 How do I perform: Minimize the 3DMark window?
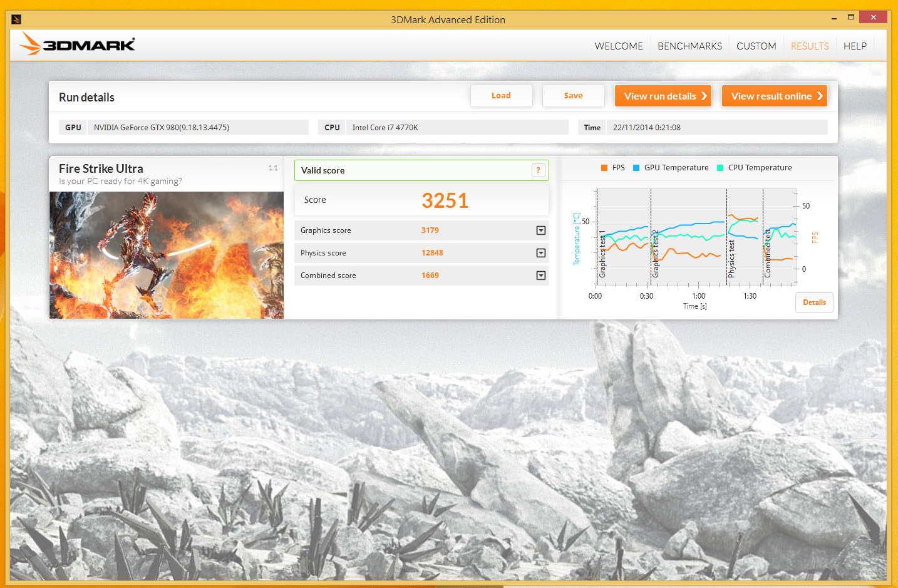(834, 18)
